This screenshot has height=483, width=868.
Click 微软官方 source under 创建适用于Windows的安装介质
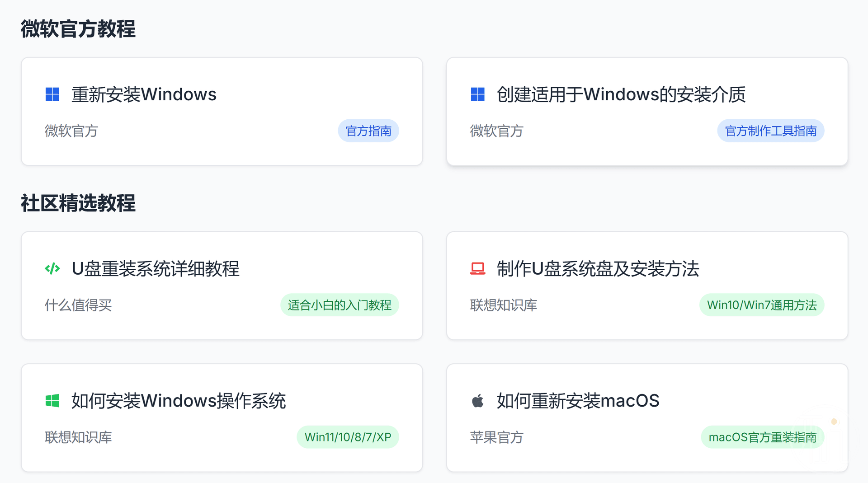tap(496, 131)
